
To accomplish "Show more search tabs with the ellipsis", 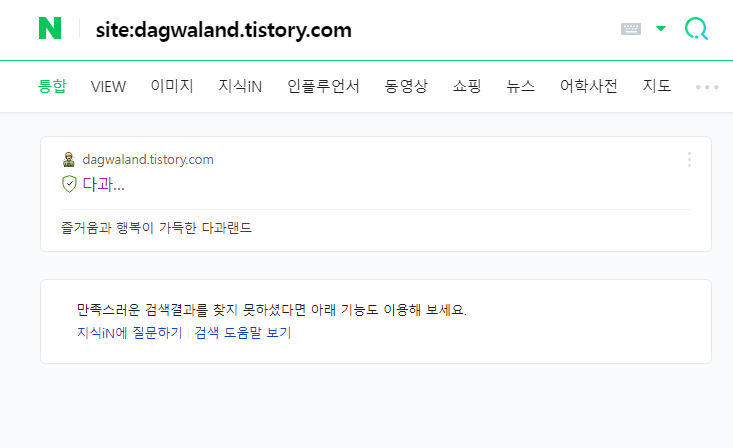I will click(x=707, y=87).
